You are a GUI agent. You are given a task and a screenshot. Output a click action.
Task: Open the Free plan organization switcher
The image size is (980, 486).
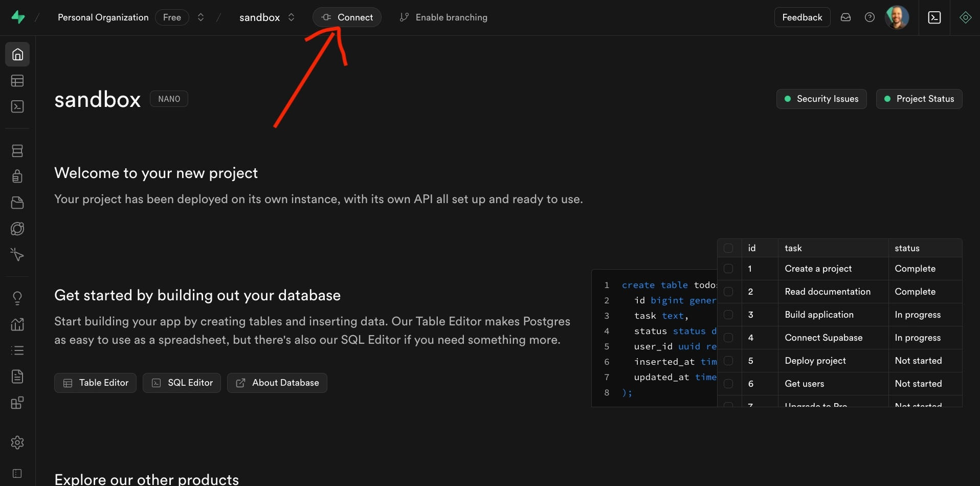(172, 17)
